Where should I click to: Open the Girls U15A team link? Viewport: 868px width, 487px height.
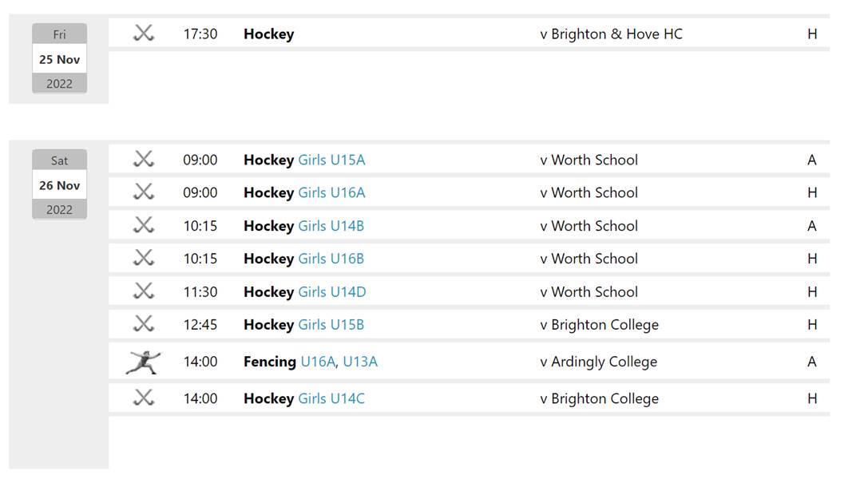click(x=331, y=160)
